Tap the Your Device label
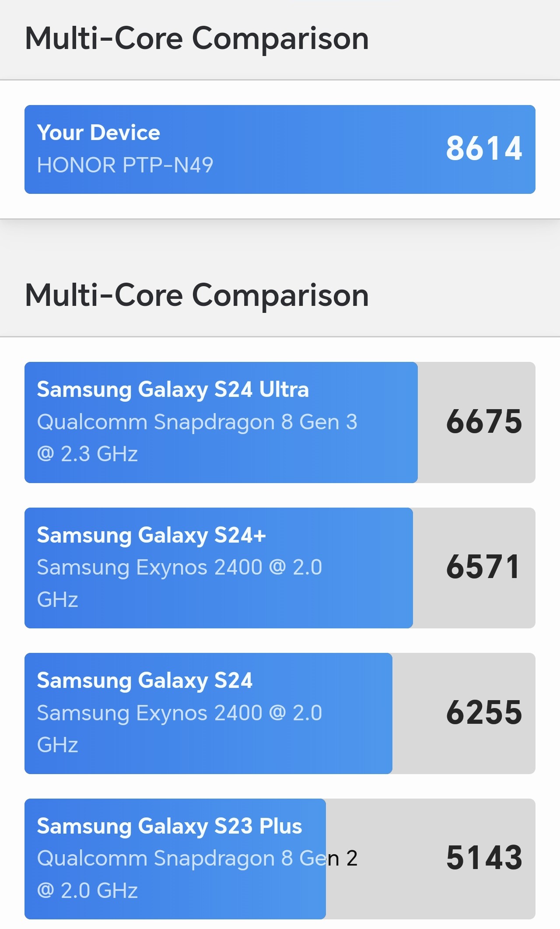Screen dimensions: 560x929 98,133
